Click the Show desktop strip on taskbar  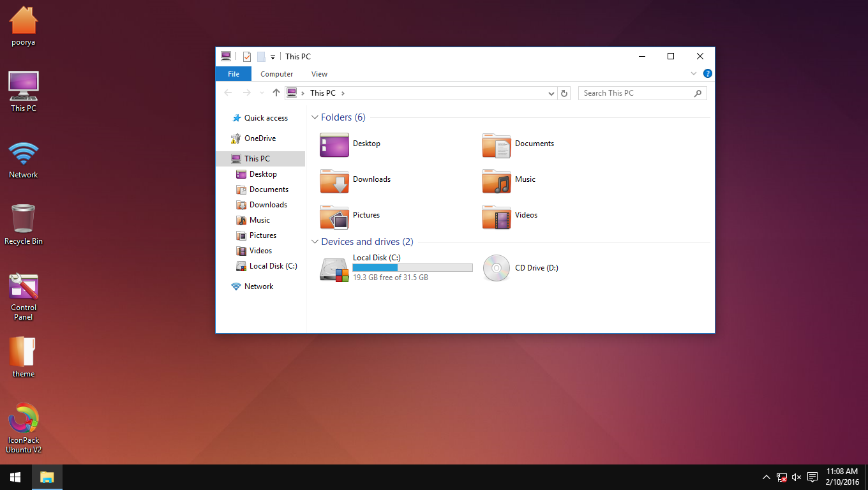click(x=866, y=477)
